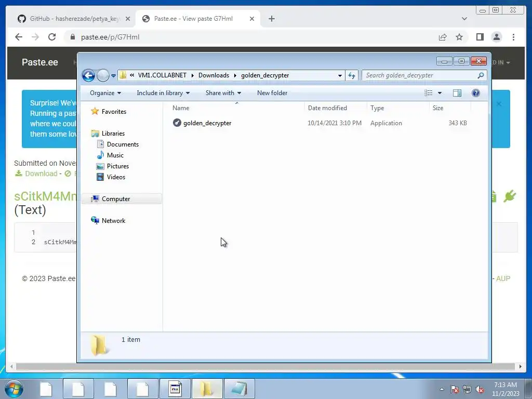This screenshot has width=532, height=399.
Task: Click golden_decrypter in the address breadcrumb
Action: pos(265,75)
